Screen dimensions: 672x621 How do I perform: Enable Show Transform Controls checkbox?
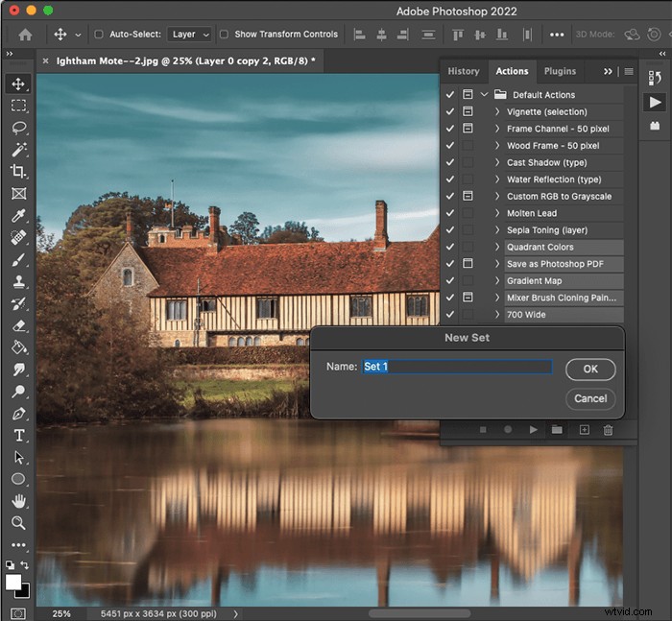[x=224, y=35]
